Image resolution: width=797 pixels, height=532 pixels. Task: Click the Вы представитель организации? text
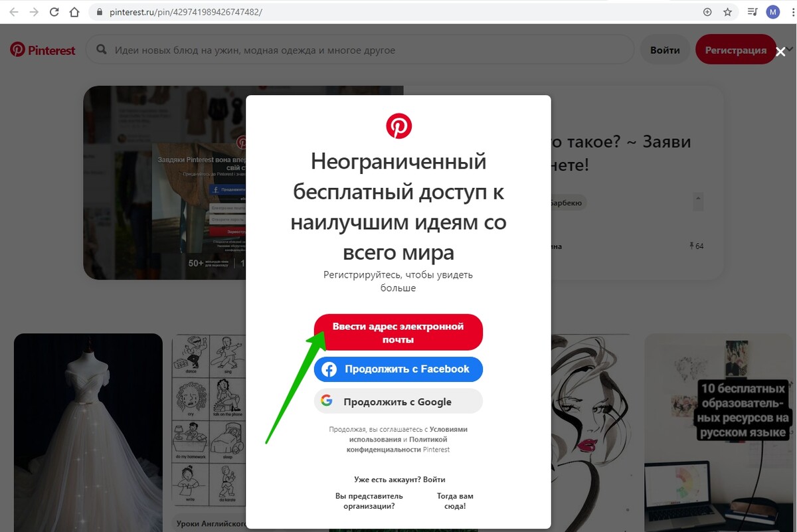pos(369,501)
